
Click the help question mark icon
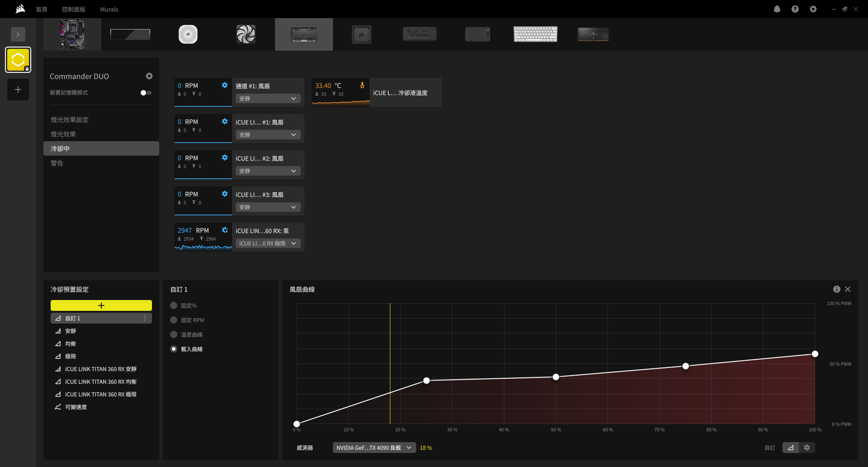pyautogui.click(x=795, y=9)
